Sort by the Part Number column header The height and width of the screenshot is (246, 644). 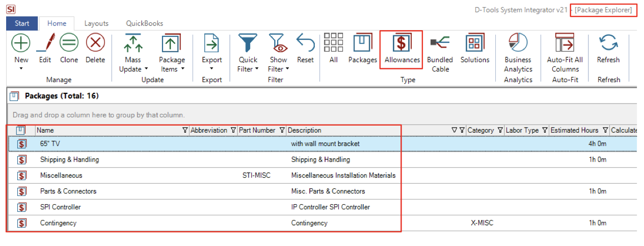tap(257, 131)
